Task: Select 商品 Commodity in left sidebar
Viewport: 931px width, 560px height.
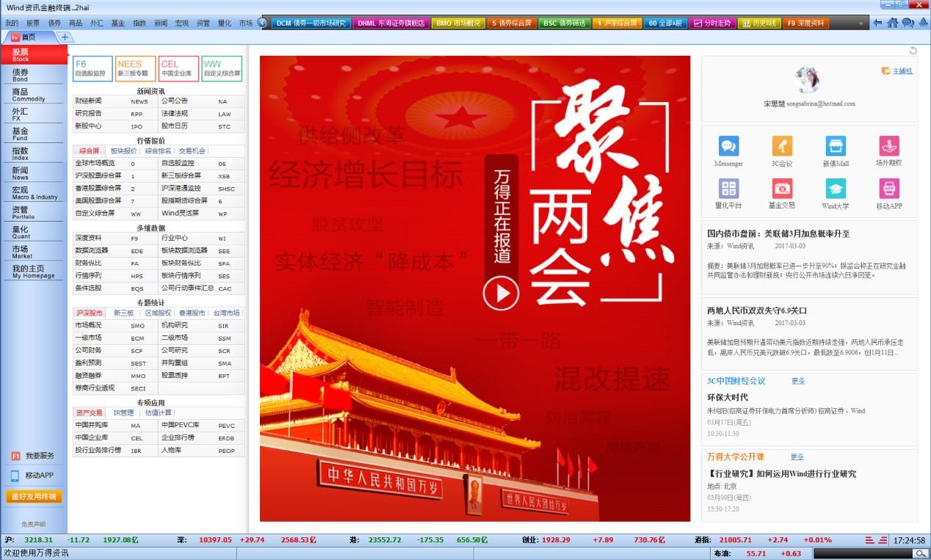Action: pos(34,94)
